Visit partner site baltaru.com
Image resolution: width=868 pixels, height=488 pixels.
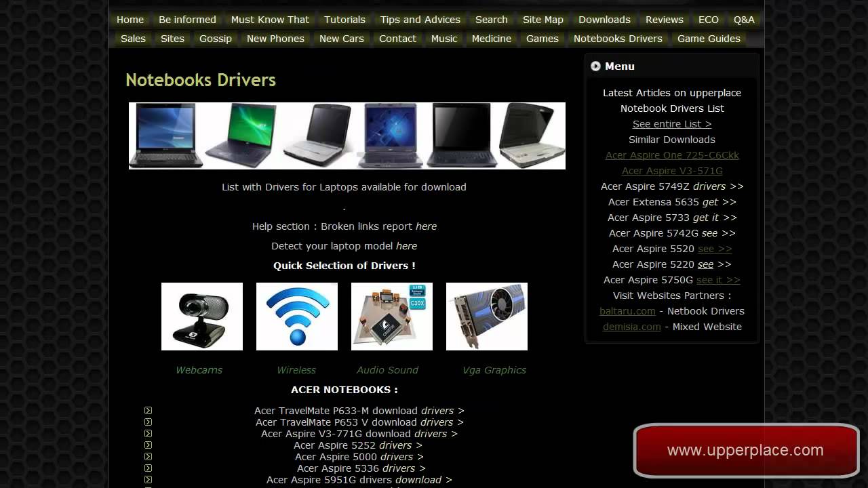627,311
